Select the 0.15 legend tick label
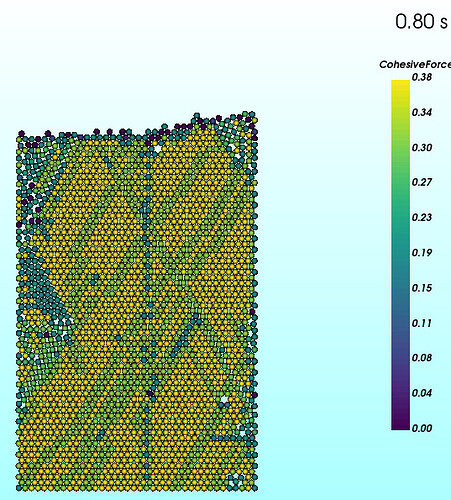The width and height of the screenshot is (451, 500). pos(422,288)
